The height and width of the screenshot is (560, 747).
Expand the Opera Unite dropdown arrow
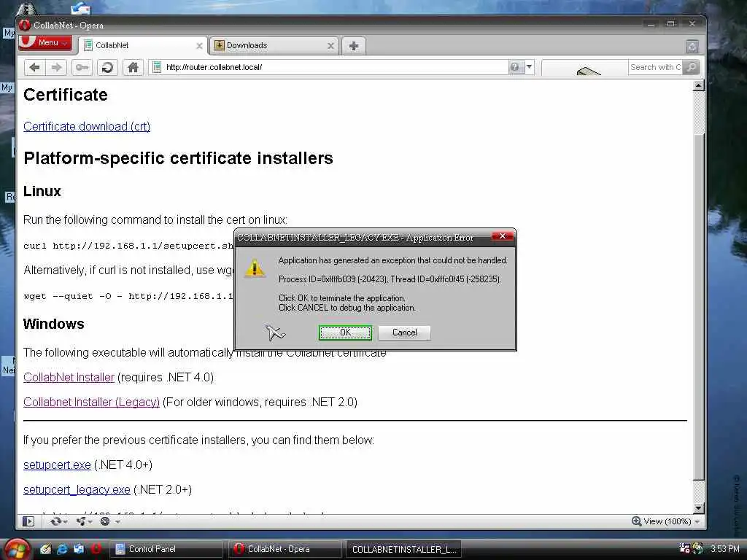click(x=90, y=522)
